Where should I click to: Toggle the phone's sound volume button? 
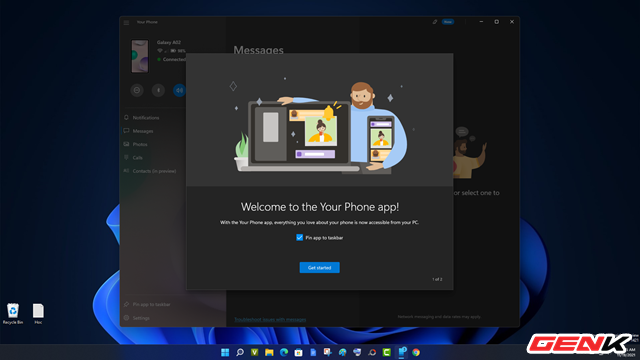pos(179,90)
